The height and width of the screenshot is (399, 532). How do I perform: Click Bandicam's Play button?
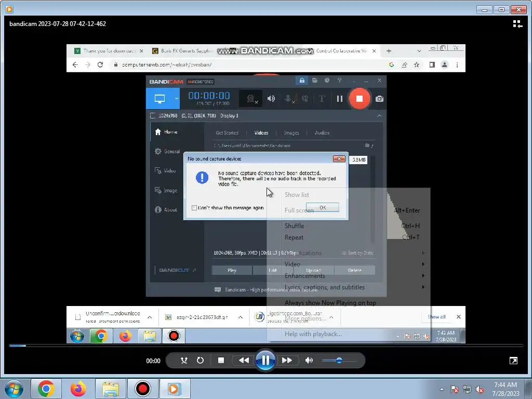(x=232, y=270)
